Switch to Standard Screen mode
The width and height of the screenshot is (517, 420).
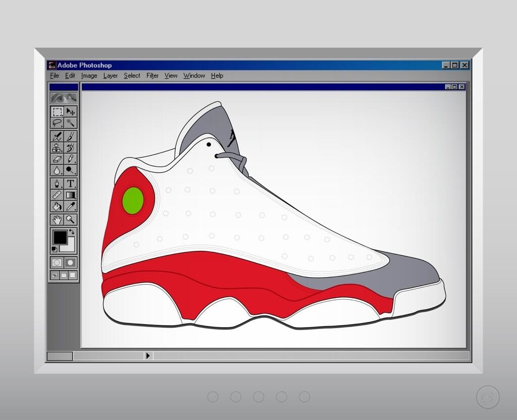coord(55,275)
